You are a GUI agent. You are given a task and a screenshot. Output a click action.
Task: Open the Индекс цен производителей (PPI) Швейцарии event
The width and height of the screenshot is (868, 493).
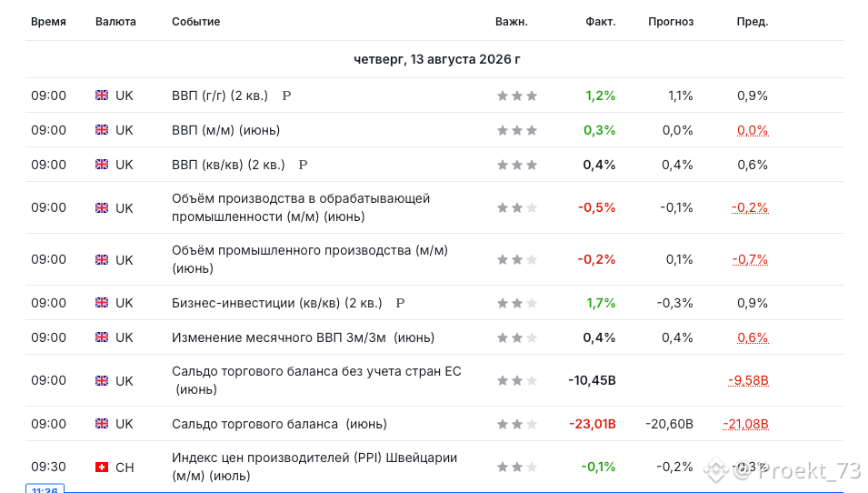[x=314, y=467]
